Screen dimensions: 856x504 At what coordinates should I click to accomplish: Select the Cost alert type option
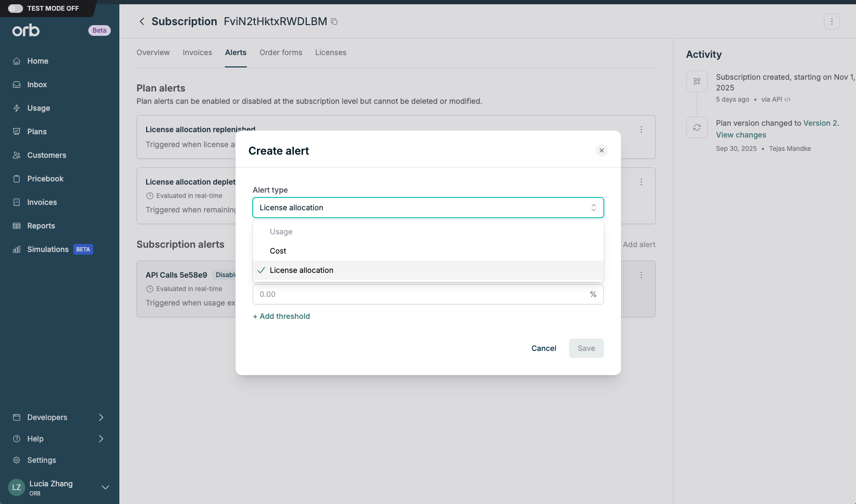[428, 251]
